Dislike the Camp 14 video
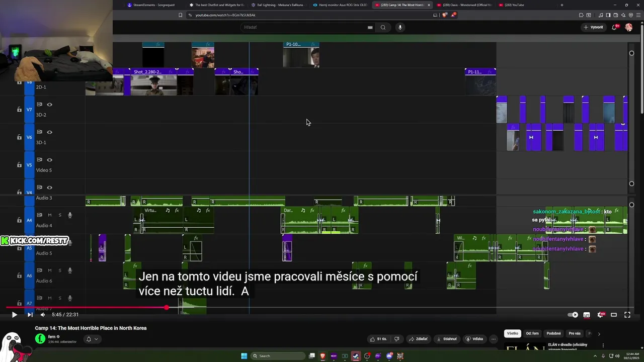 (396, 339)
